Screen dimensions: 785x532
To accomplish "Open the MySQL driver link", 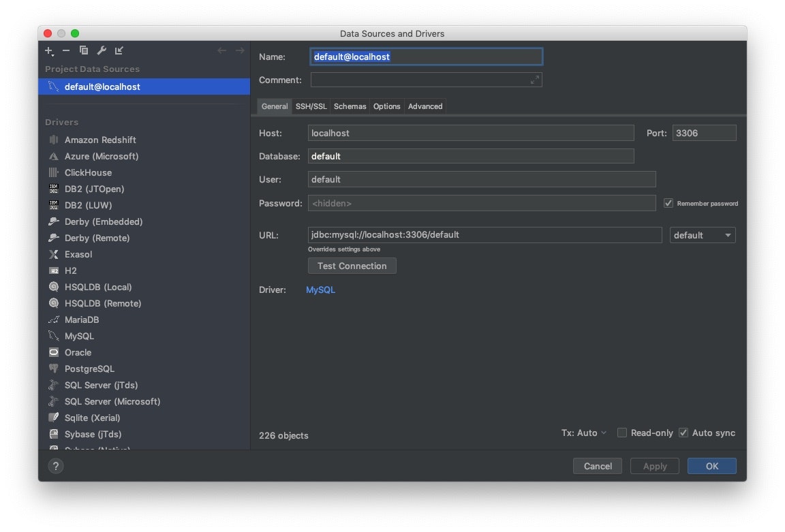I will point(320,290).
